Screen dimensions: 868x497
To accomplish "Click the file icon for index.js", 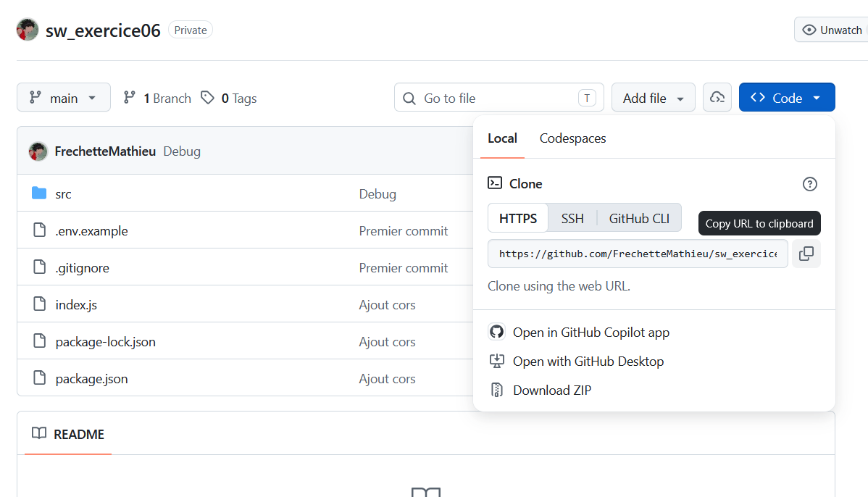I will 39,304.
